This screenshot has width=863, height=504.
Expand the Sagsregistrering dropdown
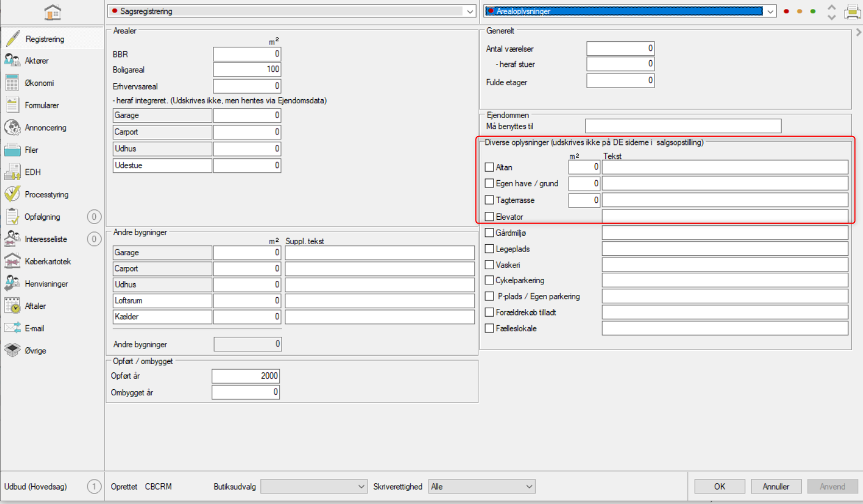point(469,11)
